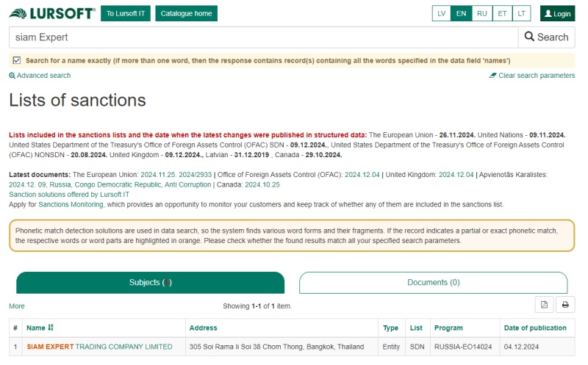Open Login with the user icon

(x=557, y=13)
